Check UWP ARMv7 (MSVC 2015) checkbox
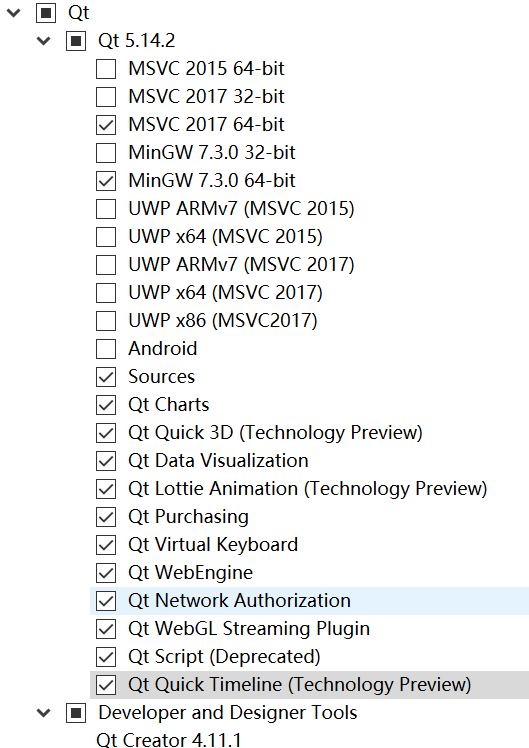The width and height of the screenshot is (529, 748). pyautogui.click(x=106, y=209)
